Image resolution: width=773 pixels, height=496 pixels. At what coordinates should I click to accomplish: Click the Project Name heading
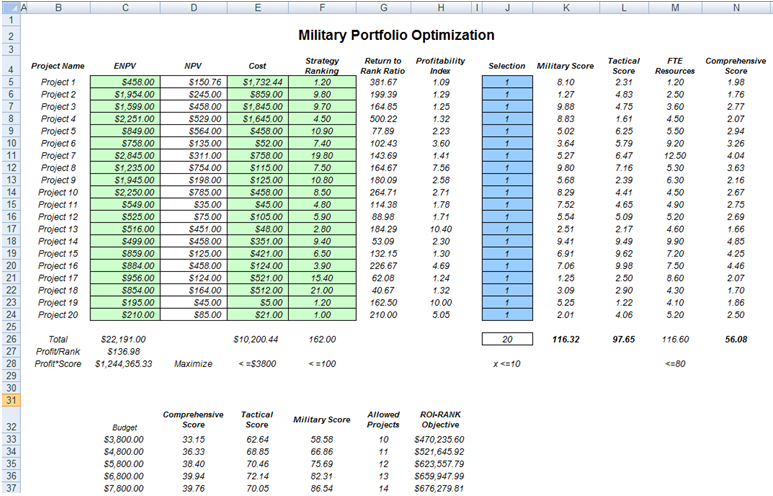tap(58, 66)
